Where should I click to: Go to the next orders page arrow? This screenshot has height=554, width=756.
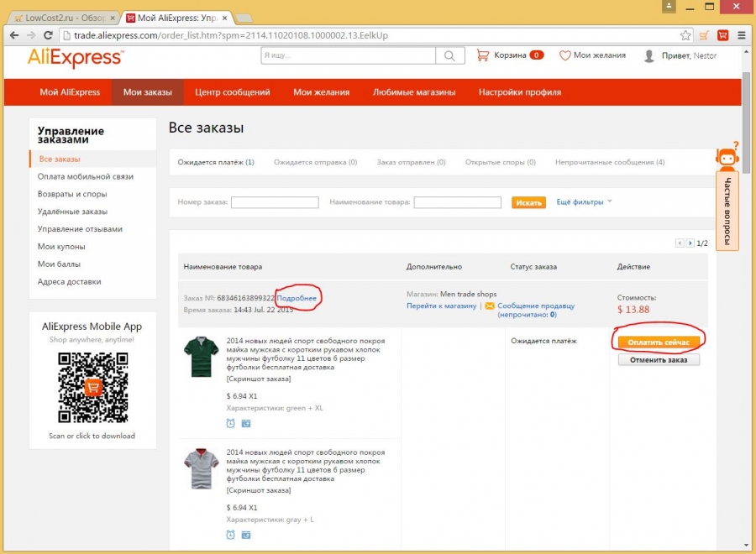[x=690, y=243]
